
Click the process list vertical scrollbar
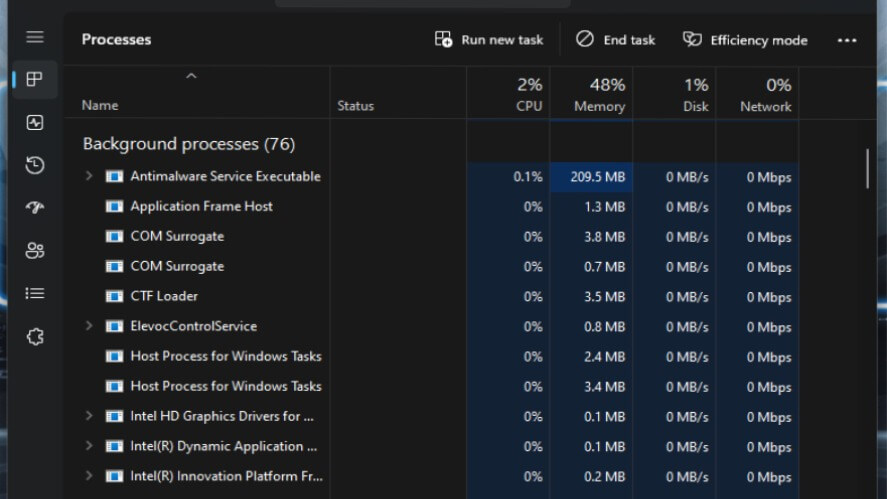coord(867,168)
